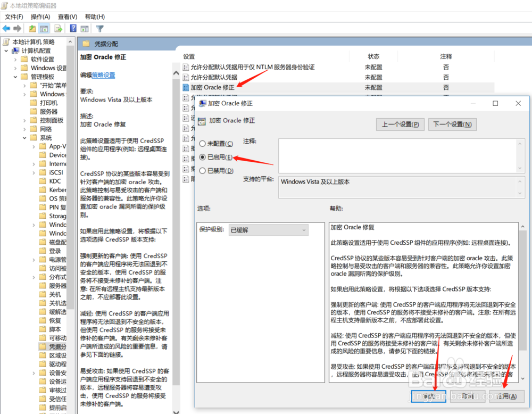Sort list by the 状态 column header

click(373, 56)
